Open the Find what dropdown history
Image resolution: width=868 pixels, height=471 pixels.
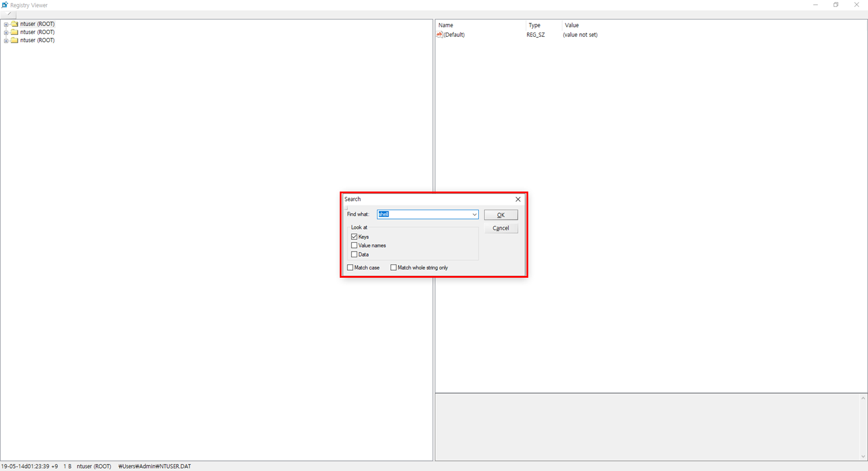click(474, 214)
